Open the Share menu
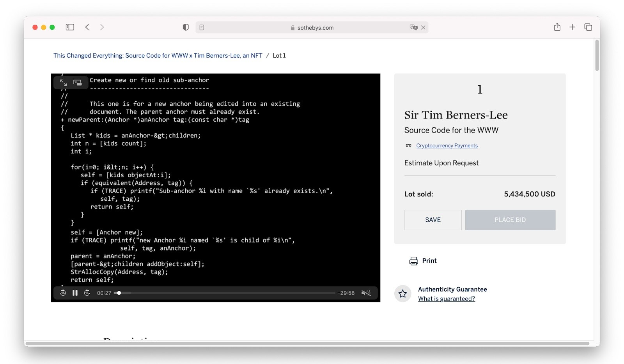 coord(557,27)
